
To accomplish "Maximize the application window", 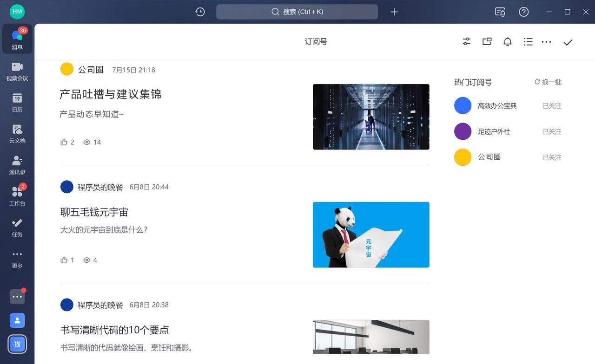I will (x=568, y=12).
